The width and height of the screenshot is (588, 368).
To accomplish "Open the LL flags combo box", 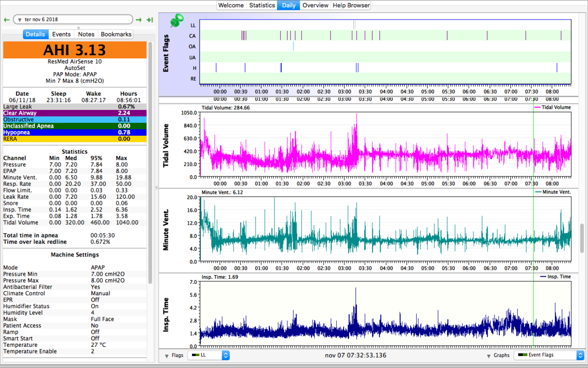I will coord(208,355).
